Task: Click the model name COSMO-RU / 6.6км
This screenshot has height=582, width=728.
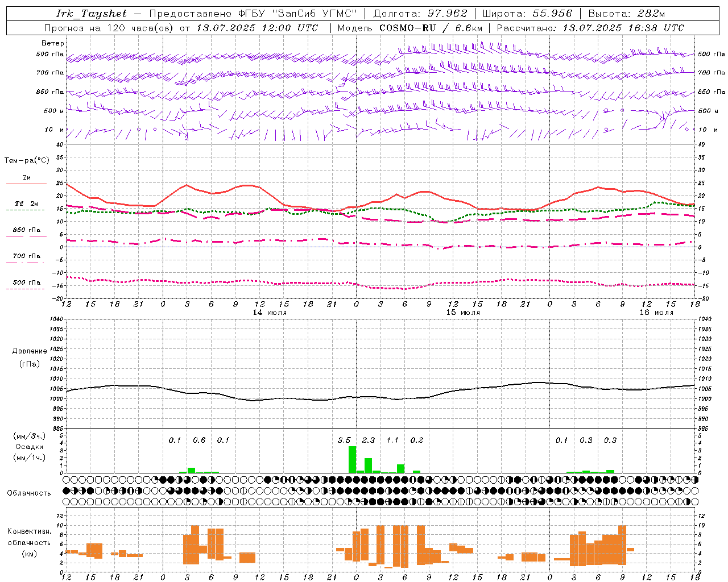Action: [x=431, y=28]
